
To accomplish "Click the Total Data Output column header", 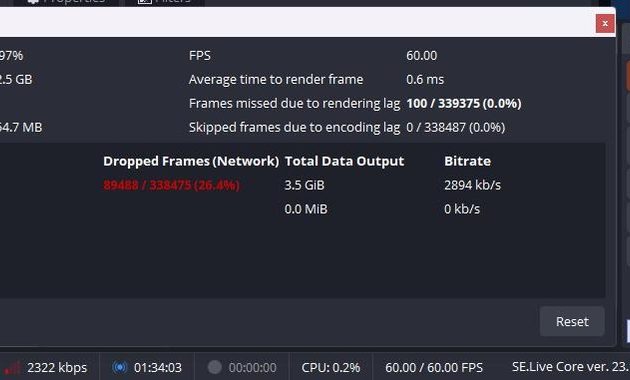I will point(344,161).
